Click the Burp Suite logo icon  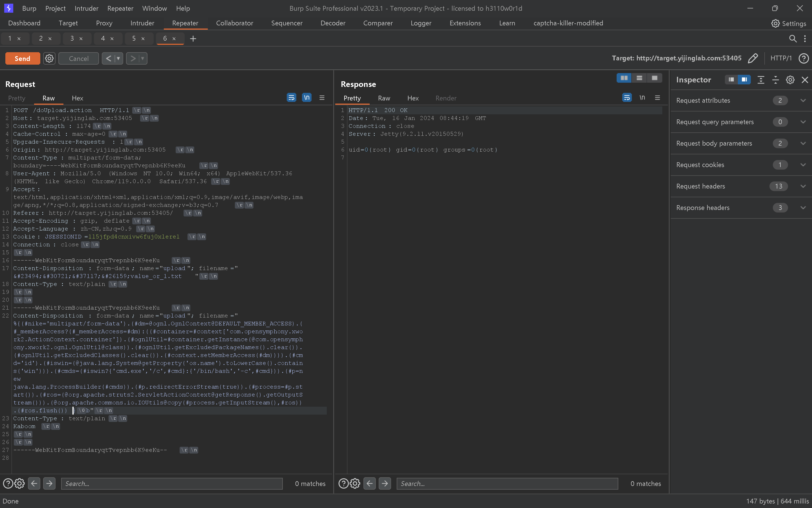(x=8, y=8)
